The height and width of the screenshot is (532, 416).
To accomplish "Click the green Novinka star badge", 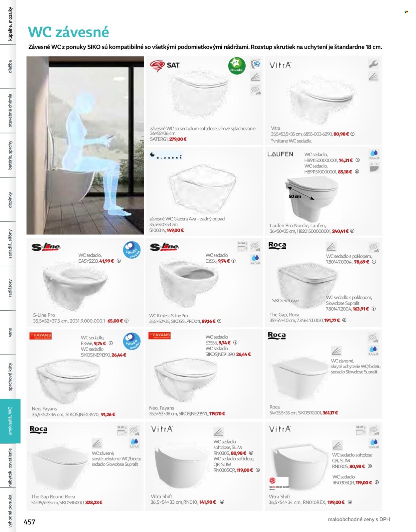I will (x=237, y=66).
